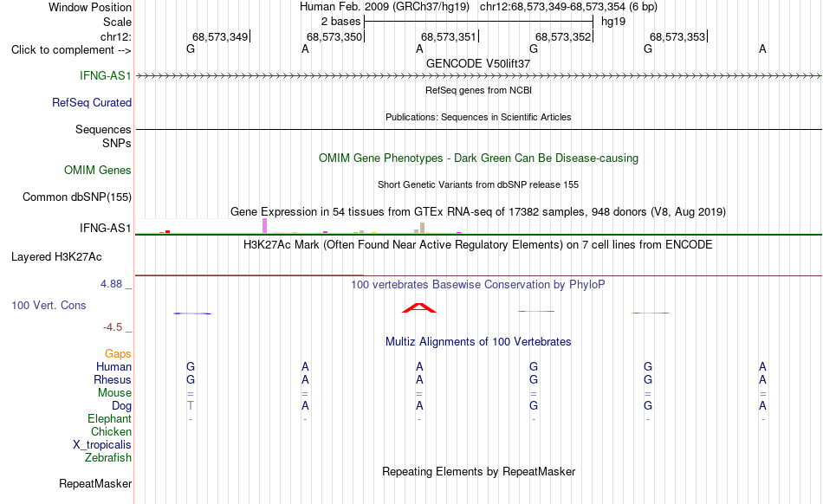
Task: Open the RepeatMasker track label
Action: 95,483
